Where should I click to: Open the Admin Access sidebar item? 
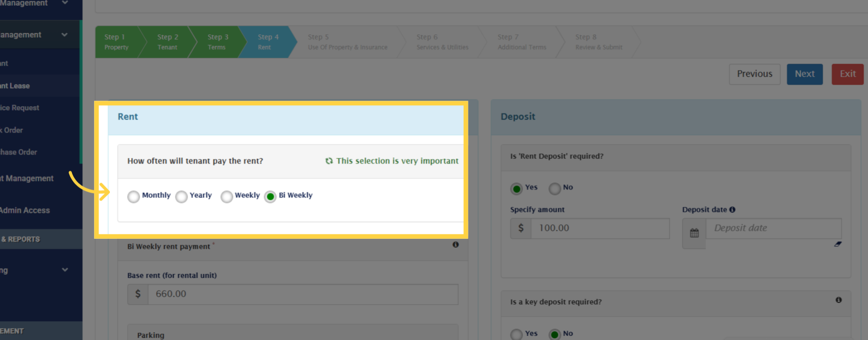point(41,210)
